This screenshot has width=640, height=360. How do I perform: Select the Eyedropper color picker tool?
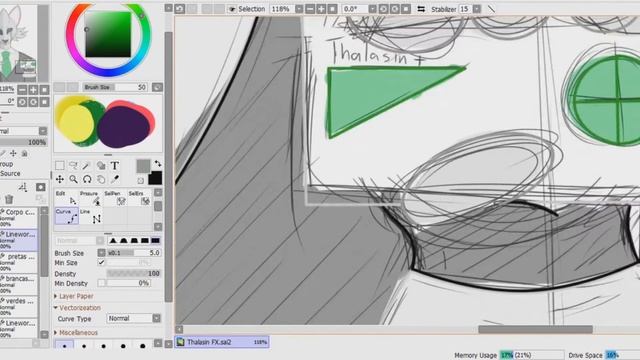coord(115,179)
